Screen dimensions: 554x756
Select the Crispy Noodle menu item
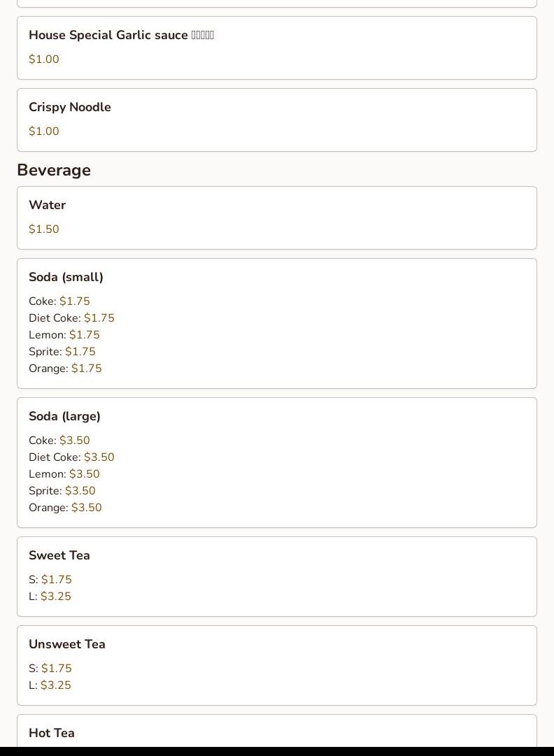(70, 108)
